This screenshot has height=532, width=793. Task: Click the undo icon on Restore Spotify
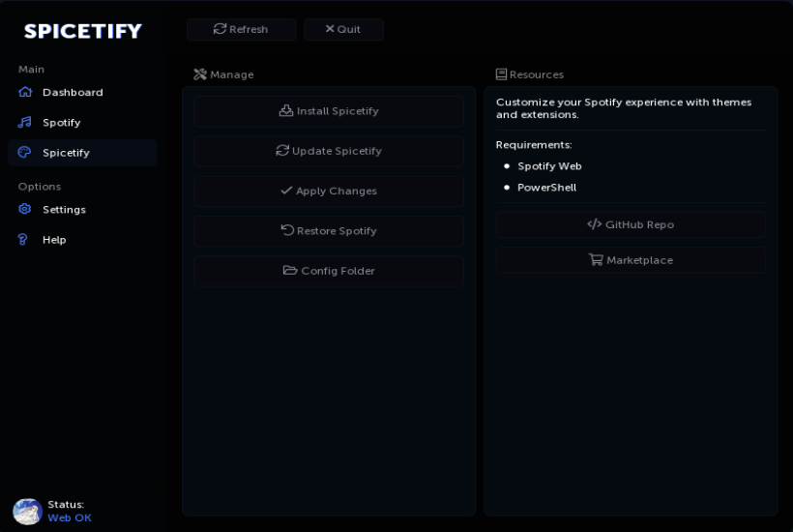click(287, 230)
